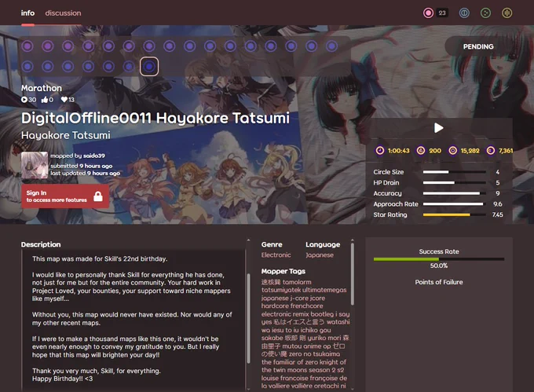Click the Marathon difficulty name

coord(42,88)
